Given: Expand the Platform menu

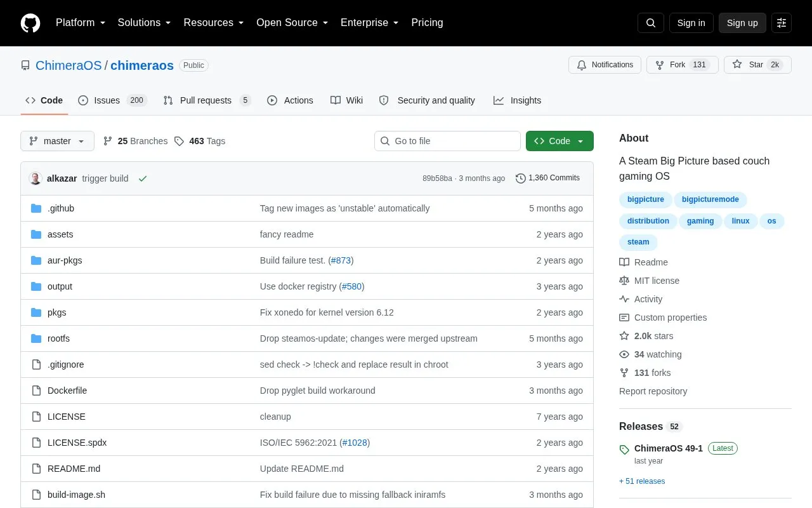Looking at the screenshot, I should tap(80, 23).
